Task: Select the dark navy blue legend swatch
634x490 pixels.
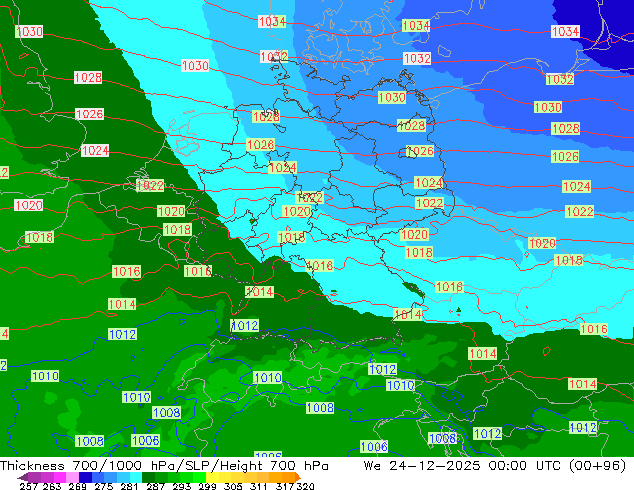Action: [85, 477]
